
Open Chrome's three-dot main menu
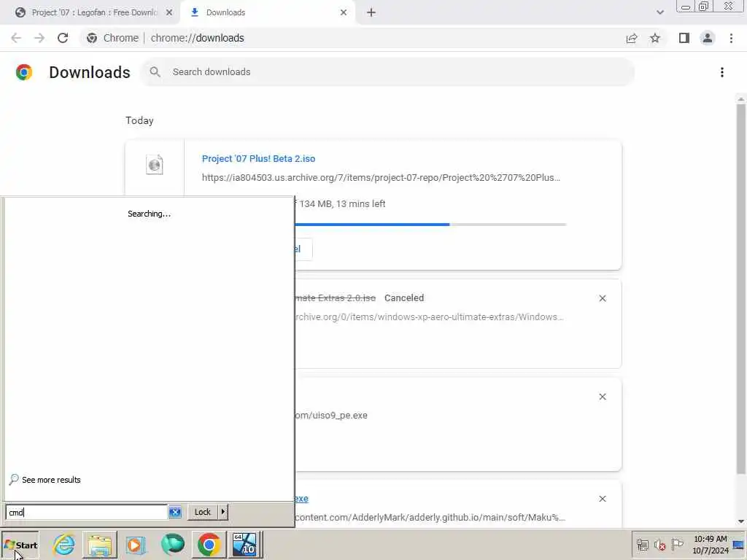tap(731, 38)
